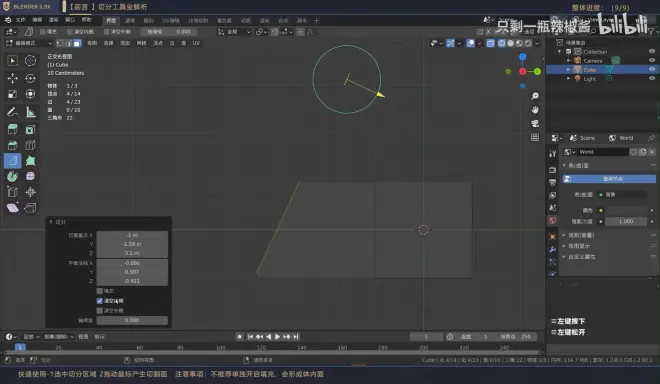Open the World properties tab icon
The width and height of the screenshot is (660, 384).
click(553, 221)
